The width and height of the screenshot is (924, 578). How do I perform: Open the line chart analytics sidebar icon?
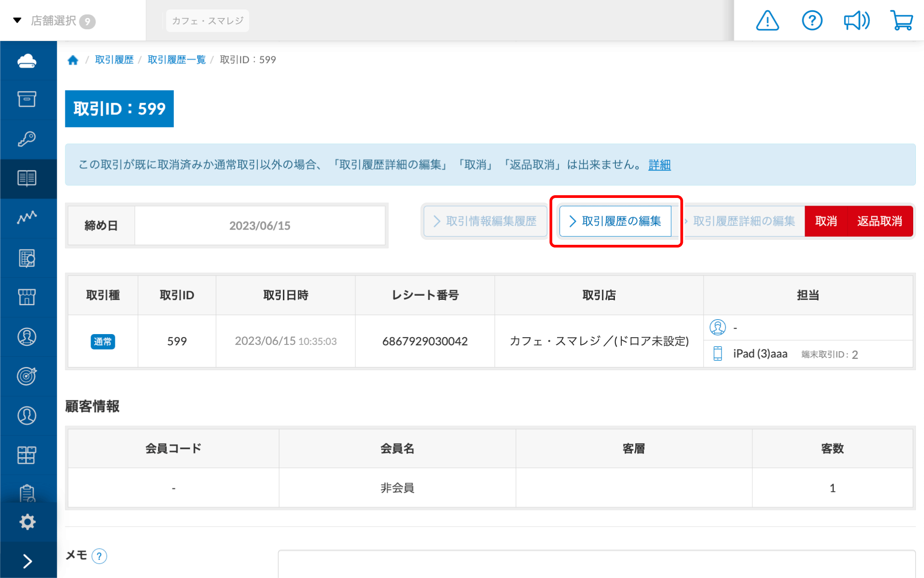(27, 218)
